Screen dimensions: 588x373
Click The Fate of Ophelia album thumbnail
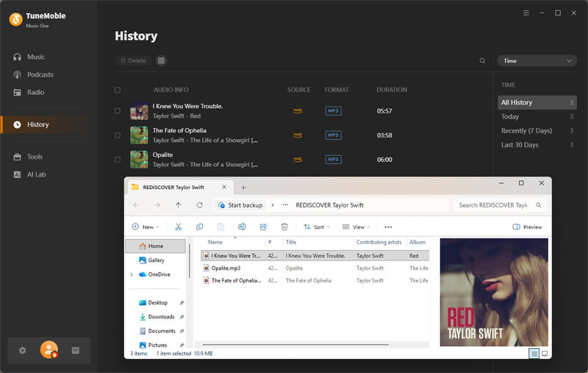coord(139,135)
